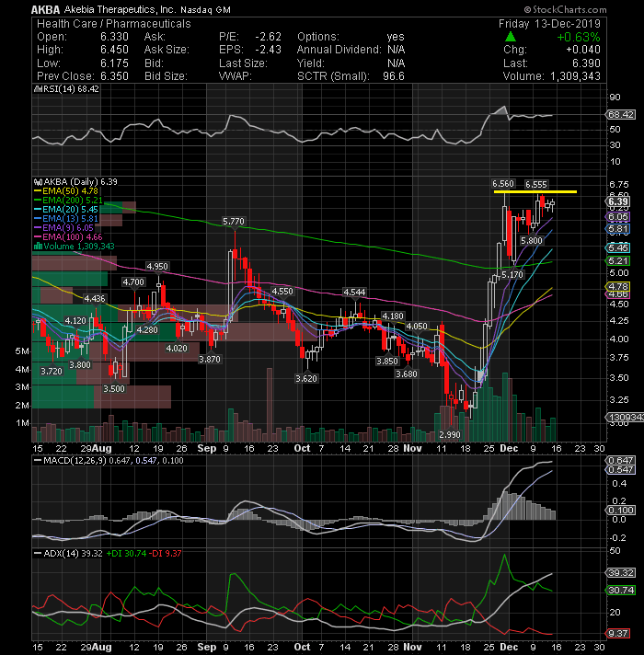The height and width of the screenshot is (655, 644).
Task: Click the 4.180 price annotation
Action: point(393,316)
